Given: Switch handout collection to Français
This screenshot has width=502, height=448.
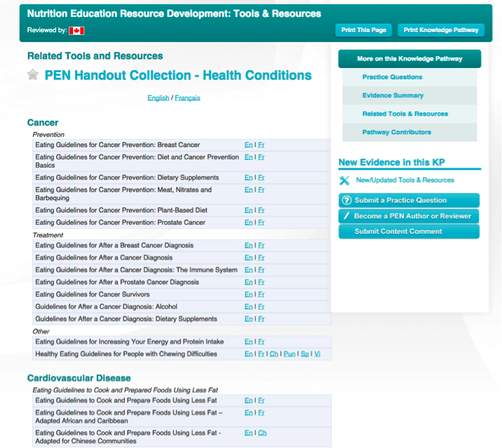Looking at the screenshot, I should pos(187,98).
